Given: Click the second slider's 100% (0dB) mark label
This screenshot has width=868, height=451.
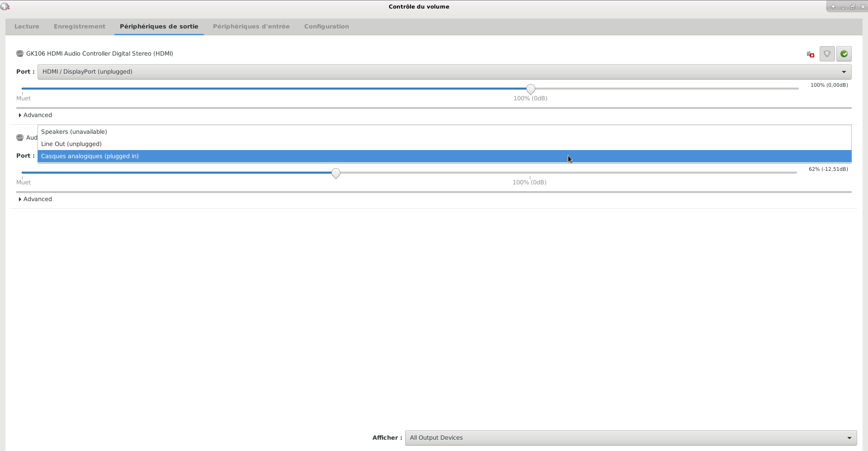Looking at the screenshot, I should click(529, 182).
